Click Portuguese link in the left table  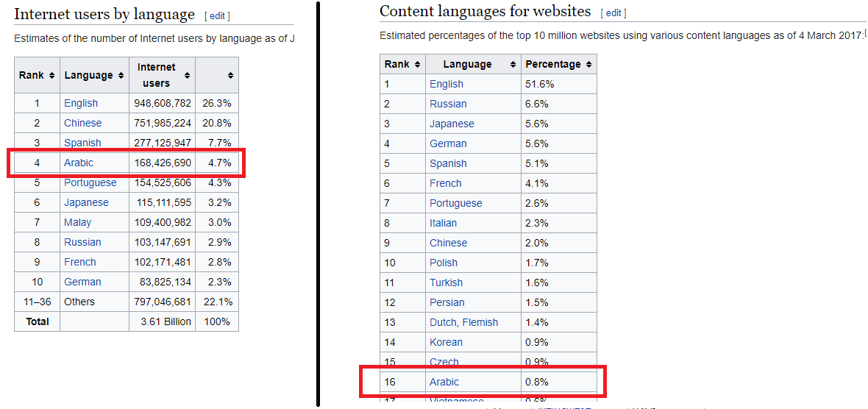[x=90, y=182]
